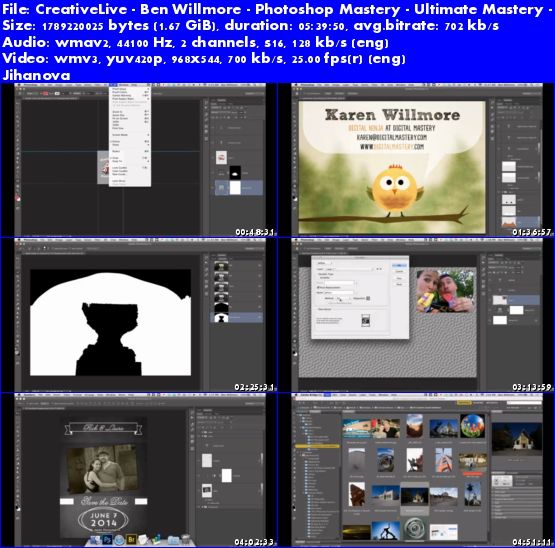Image resolution: width=555 pixels, height=548 pixels.
Task: Click the yellow bird illustration on the business card
Action: tap(395, 191)
